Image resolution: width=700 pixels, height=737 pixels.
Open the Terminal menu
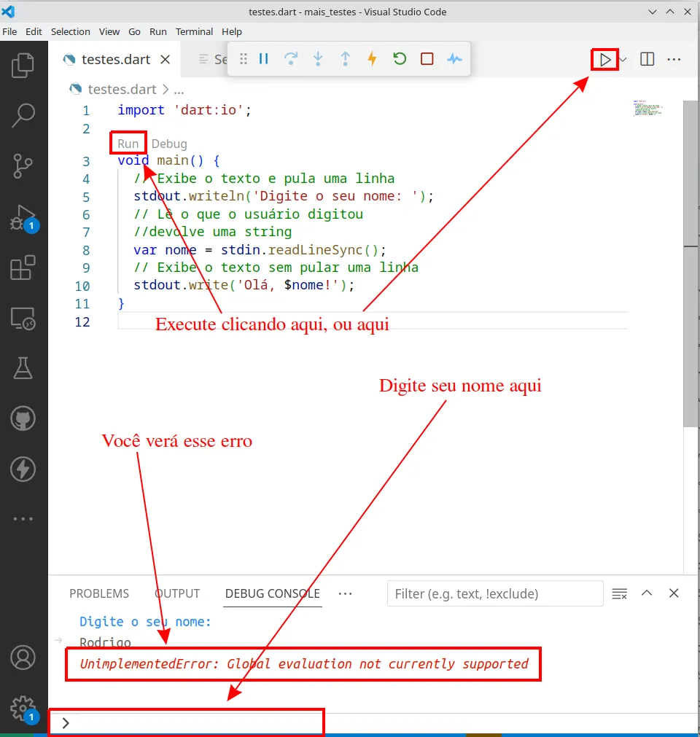[194, 31]
